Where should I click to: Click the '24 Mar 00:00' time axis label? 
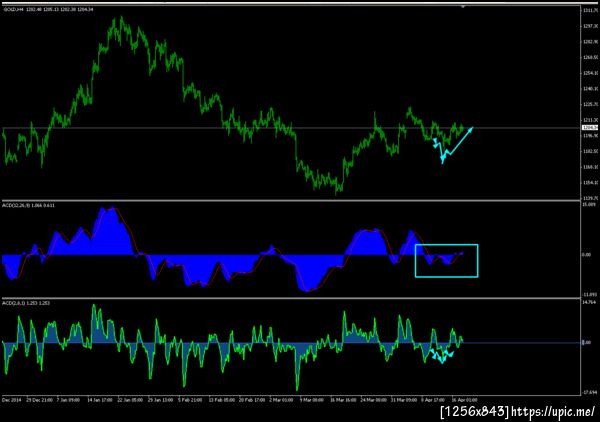pyautogui.click(x=373, y=400)
